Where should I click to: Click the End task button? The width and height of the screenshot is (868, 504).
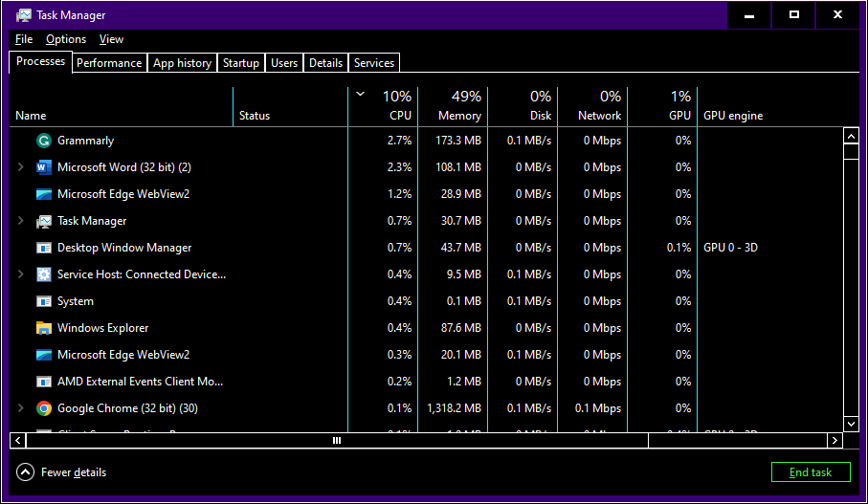pos(811,472)
